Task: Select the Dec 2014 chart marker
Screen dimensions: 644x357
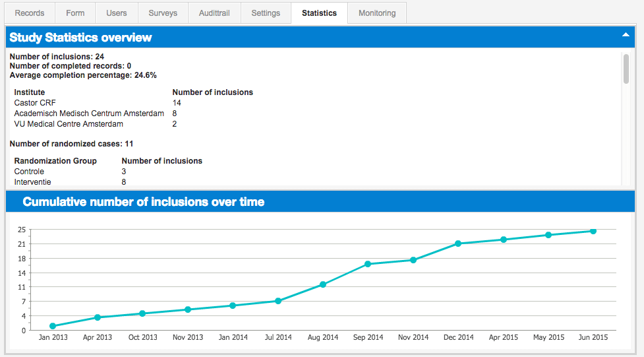Action: coord(458,243)
